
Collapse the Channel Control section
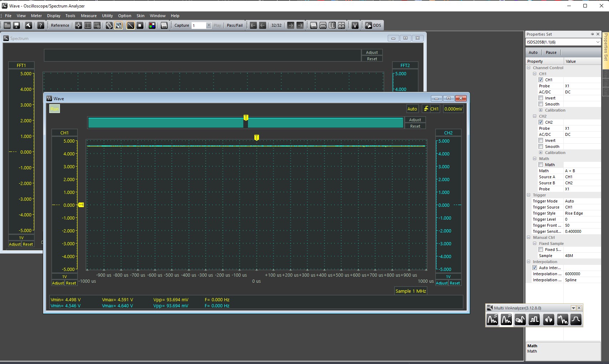click(529, 68)
